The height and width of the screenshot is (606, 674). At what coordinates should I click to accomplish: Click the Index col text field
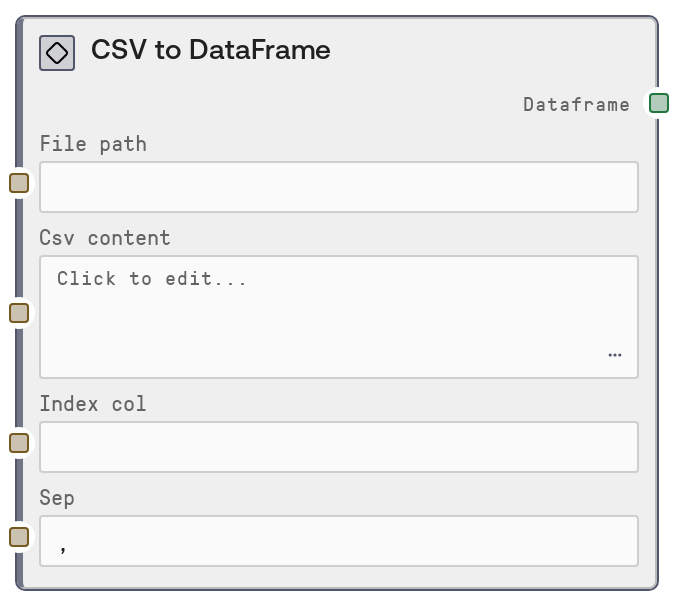tap(338, 447)
